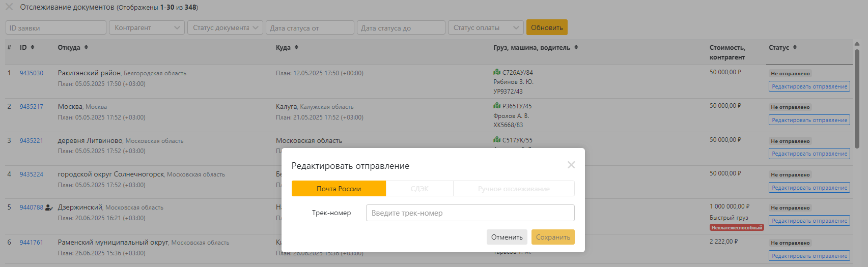This screenshot has width=868, height=267.
Task: Open request ID 9435217
Action: pos(32,107)
